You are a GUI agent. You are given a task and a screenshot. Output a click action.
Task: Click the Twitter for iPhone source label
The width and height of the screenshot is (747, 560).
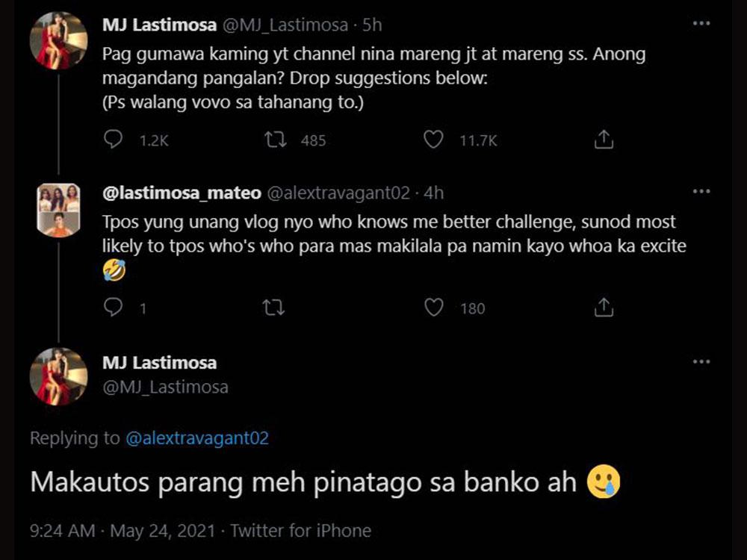(300, 531)
